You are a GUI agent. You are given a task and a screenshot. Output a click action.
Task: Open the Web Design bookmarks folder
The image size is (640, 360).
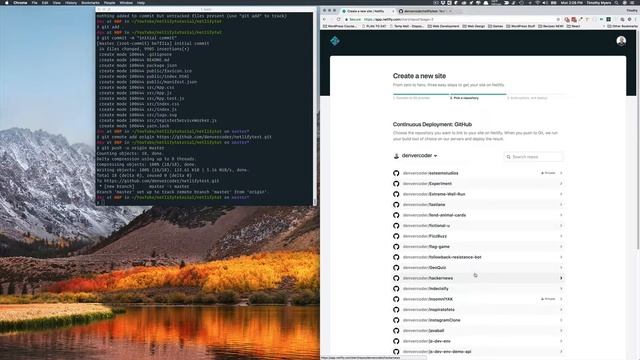coord(474,26)
